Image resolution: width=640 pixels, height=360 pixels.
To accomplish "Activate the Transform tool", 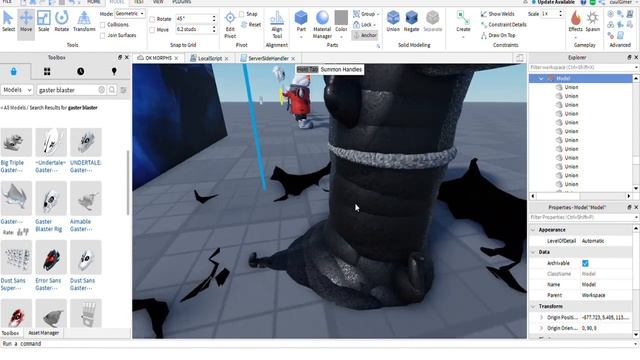I will click(x=84, y=22).
